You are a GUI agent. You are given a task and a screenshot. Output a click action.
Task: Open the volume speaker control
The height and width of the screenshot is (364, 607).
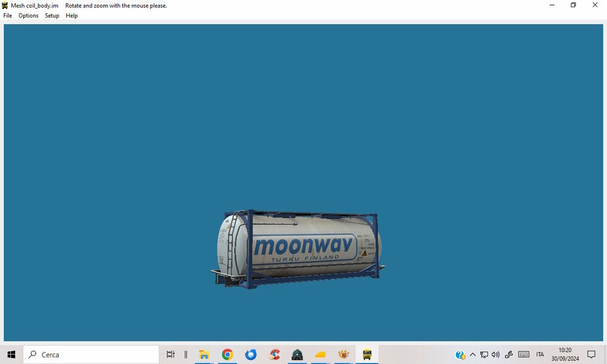coord(495,354)
